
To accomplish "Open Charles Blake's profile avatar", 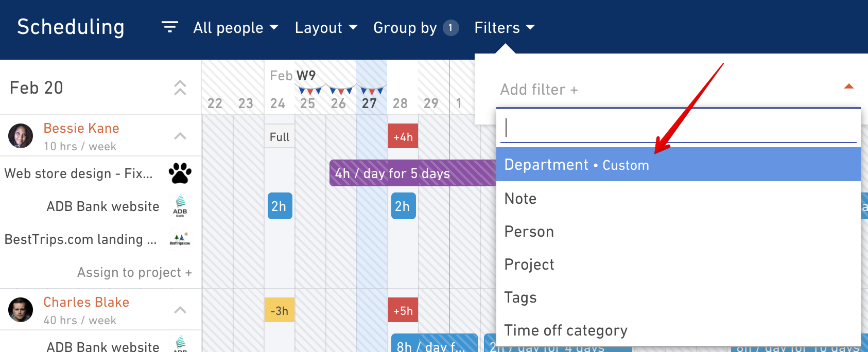I will coord(21,310).
